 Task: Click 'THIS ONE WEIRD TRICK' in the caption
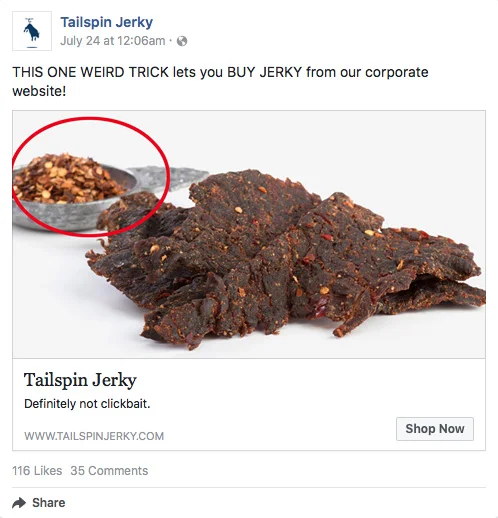[91, 72]
